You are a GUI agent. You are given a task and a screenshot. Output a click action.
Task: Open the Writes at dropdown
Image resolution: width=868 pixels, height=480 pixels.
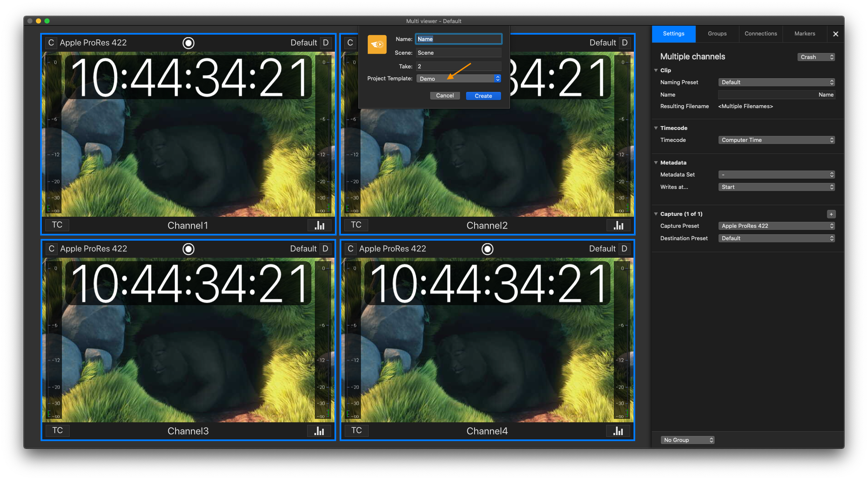pos(777,187)
